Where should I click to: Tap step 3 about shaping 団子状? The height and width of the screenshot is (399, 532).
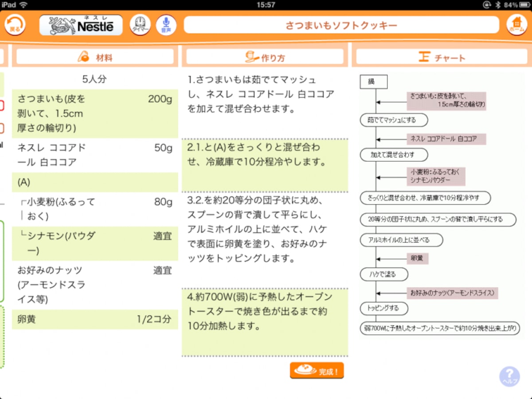point(265,240)
